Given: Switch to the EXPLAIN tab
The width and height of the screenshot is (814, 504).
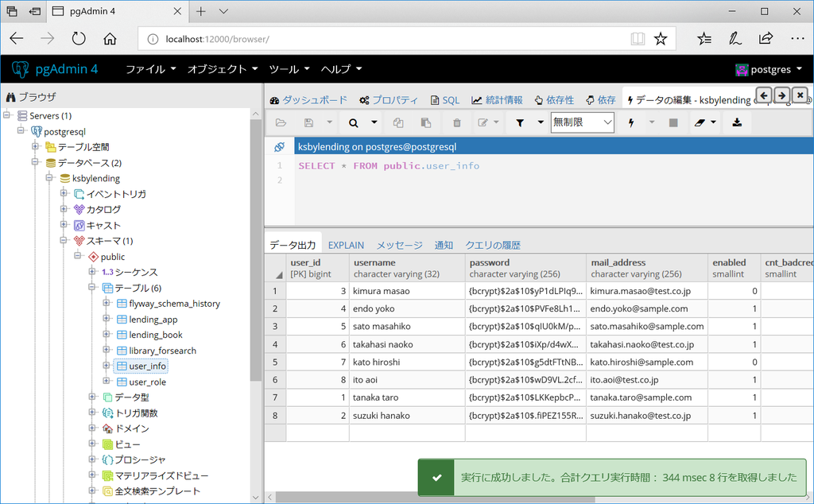Looking at the screenshot, I should [346, 245].
